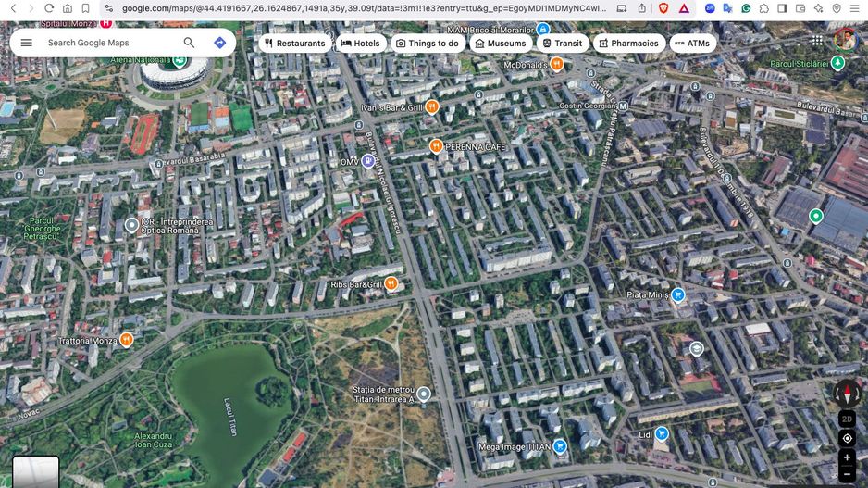This screenshot has height=488, width=868.
Task: Open the Brave Shields lion icon
Action: click(663, 8)
